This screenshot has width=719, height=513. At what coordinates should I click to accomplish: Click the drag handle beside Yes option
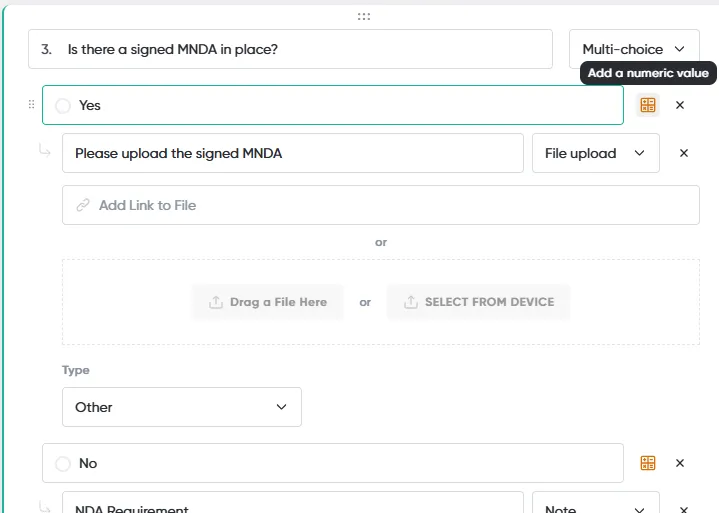pyautogui.click(x=31, y=105)
